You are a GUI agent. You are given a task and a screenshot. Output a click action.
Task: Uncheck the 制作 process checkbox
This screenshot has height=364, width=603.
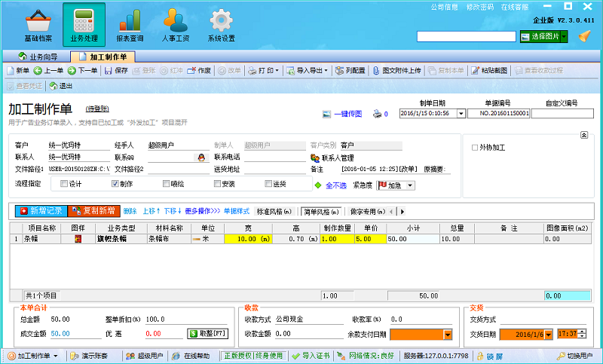point(115,184)
